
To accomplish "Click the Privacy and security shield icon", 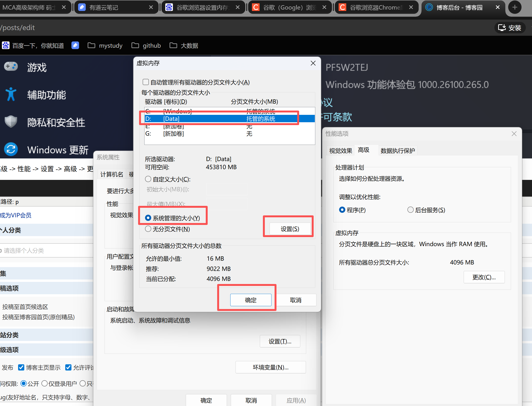I will 11,122.
